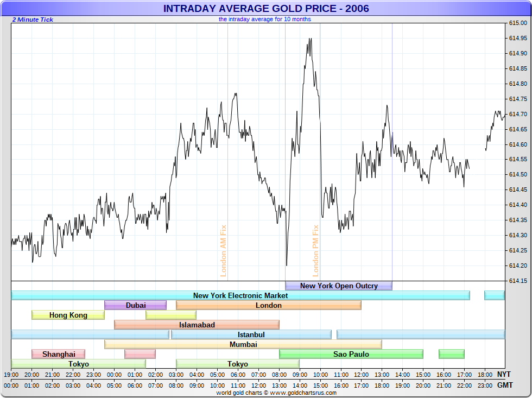This screenshot has height=398, width=532.
Task: Click the green Sao Paulo bar
Action: [x=351, y=354]
